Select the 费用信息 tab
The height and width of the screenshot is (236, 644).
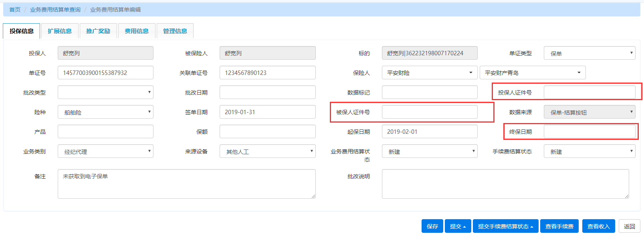tap(137, 31)
